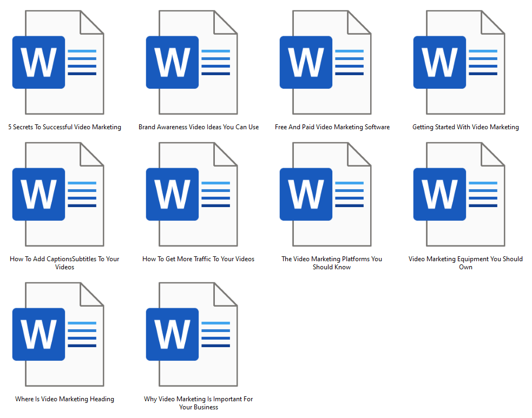
Task: Choose the 'Video Marketing Equipment' Word document icon
Action: (x=459, y=194)
